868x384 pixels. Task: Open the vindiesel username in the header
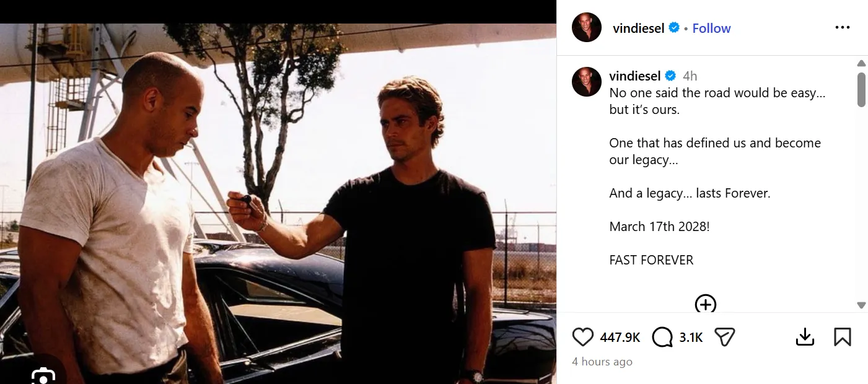click(638, 28)
